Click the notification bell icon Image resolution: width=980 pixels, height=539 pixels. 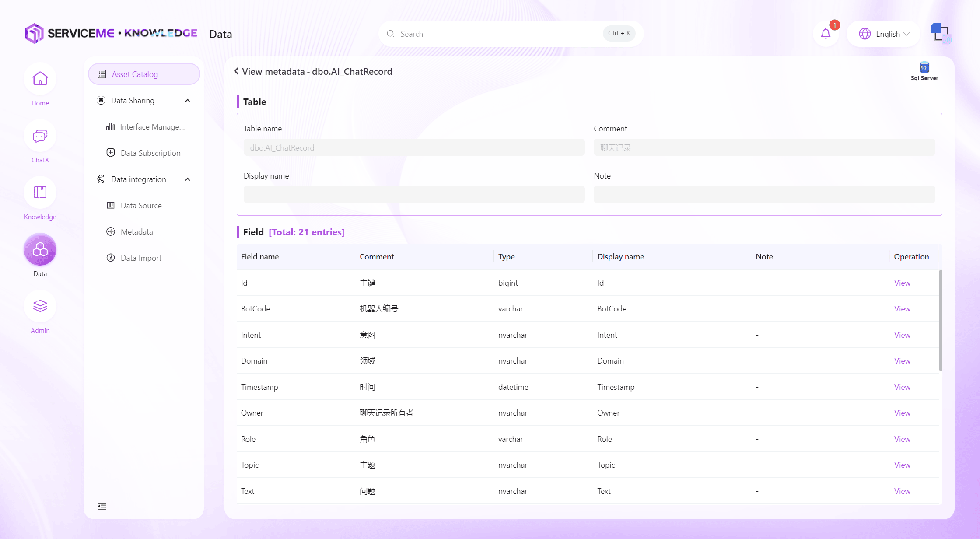(826, 34)
